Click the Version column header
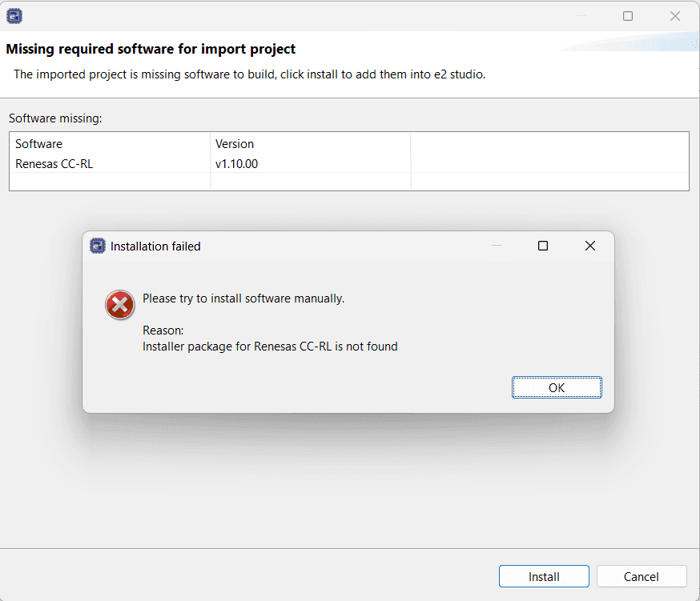 click(x=310, y=144)
